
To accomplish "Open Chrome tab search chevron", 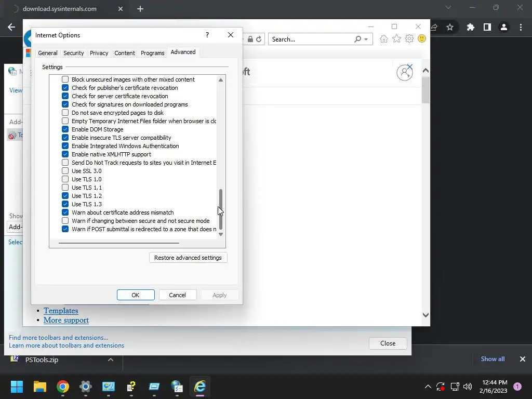I will pos(448,7).
